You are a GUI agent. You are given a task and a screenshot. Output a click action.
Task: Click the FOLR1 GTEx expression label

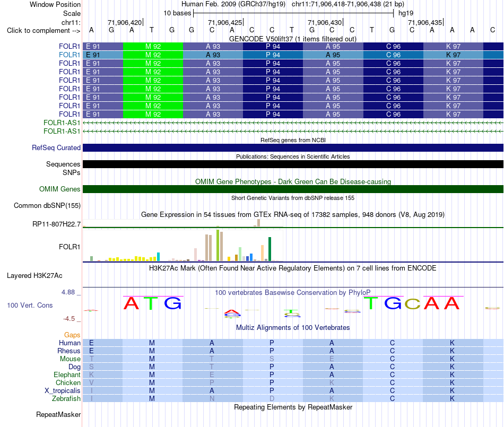[x=69, y=247]
